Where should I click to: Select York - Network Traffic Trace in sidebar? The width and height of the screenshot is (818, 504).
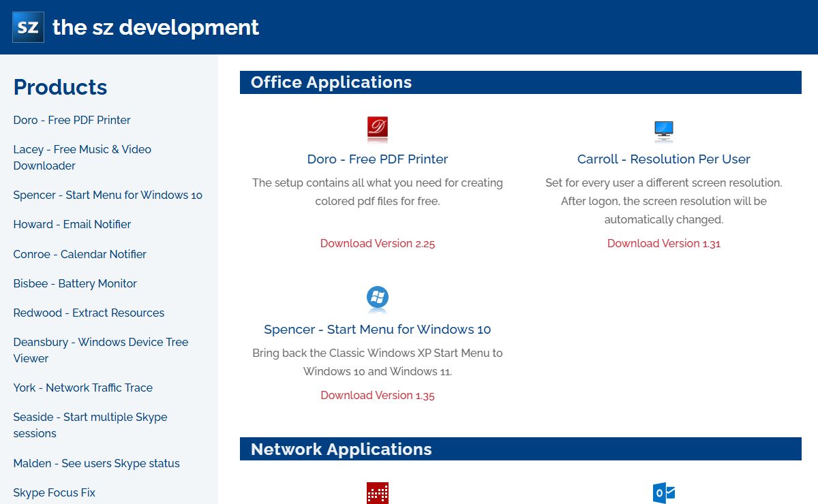click(82, 388)
